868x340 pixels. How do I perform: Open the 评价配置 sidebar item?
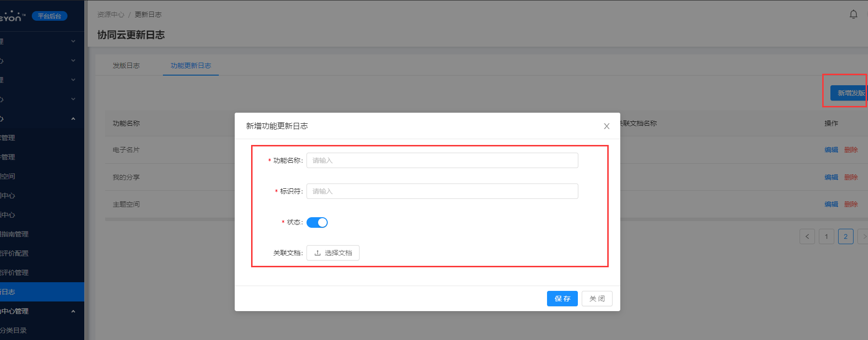click(42, 253)
